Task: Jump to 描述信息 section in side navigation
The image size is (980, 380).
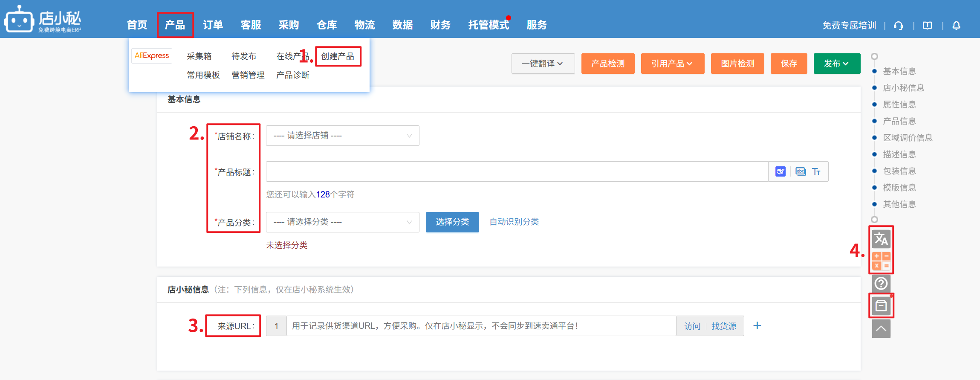Action: coord(899,154)
